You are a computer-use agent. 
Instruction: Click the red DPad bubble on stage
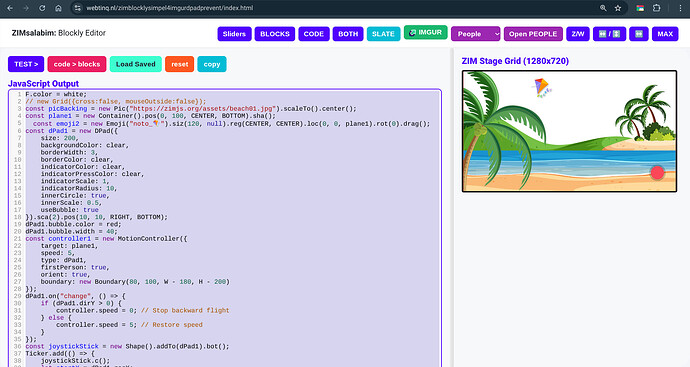pyautogui.click(x=657, y=172)
